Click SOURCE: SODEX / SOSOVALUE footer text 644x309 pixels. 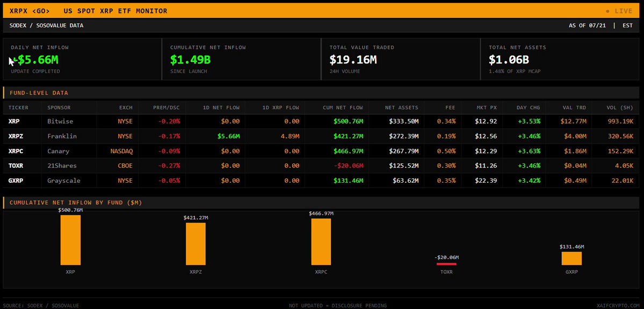click(x=40, y=305)
